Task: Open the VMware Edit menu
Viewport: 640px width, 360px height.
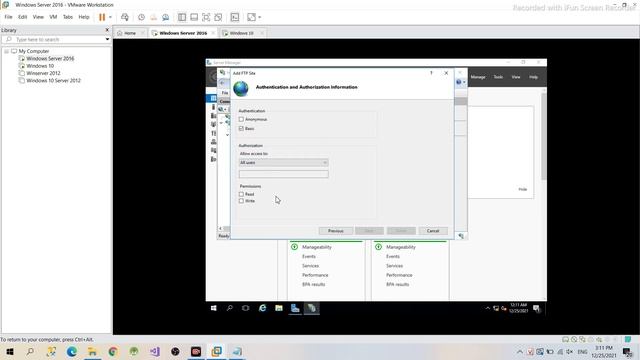Action: pyautogui.click(x=22, y=17)
